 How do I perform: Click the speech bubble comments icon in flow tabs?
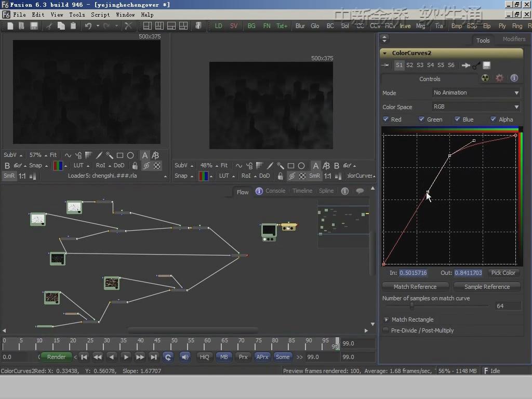pyautogui.click(x=360, y=191)
